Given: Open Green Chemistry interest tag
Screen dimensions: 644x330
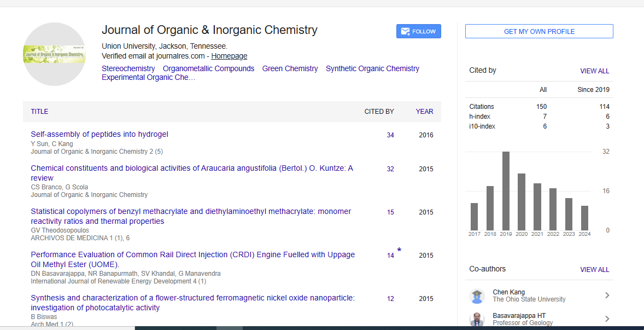Looking at the screenshot, I should pyautogui.click(x=290, y=68).
